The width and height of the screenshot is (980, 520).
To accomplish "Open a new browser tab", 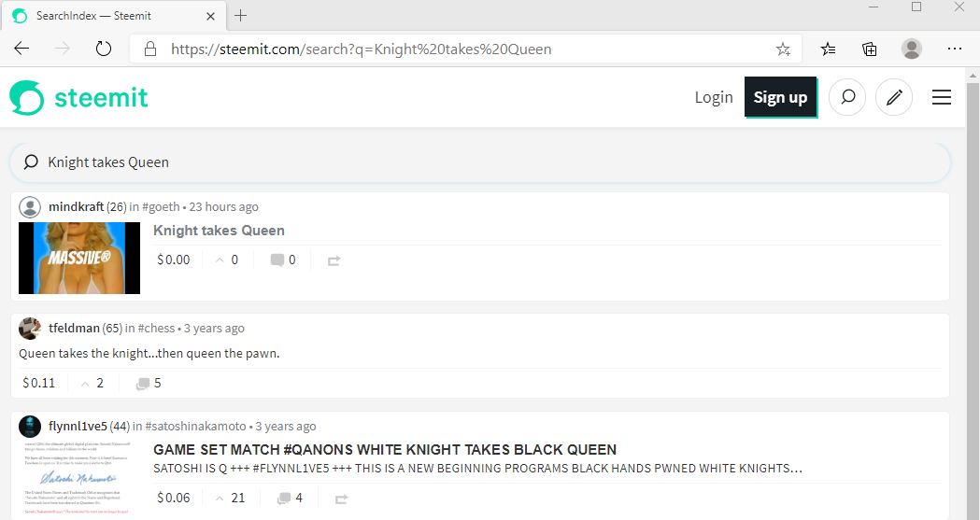I will click(x=241, y=16).
